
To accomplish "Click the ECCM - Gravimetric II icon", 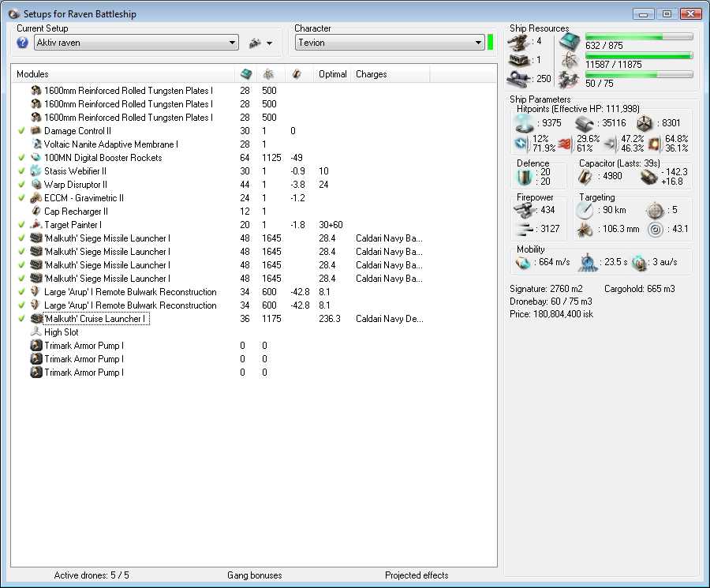I will 35,198.
